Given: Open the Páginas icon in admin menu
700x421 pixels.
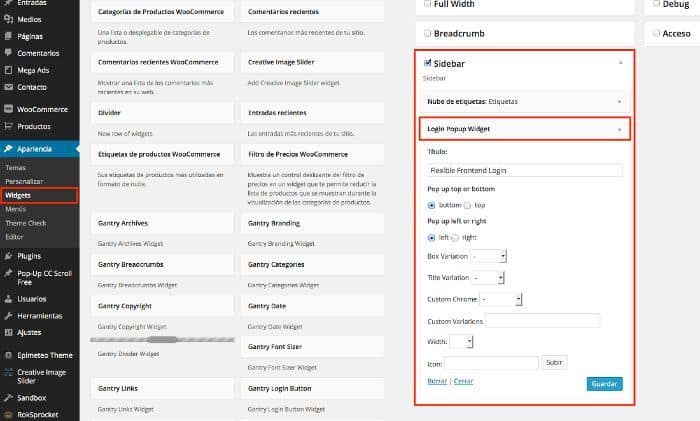Looking at the screenshot, I should pyautogui.click(x=8, y=36).
